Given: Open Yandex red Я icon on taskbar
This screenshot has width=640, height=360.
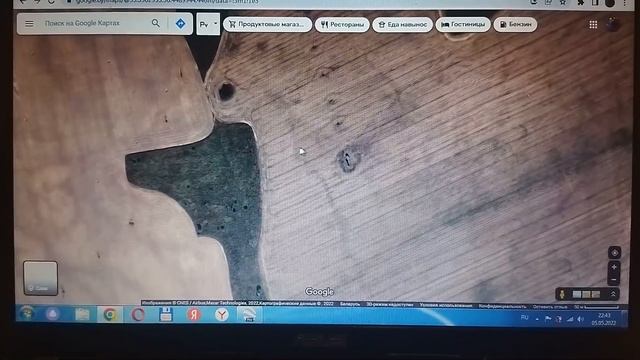Looking at the screenshot, I should tap(194, 315).
